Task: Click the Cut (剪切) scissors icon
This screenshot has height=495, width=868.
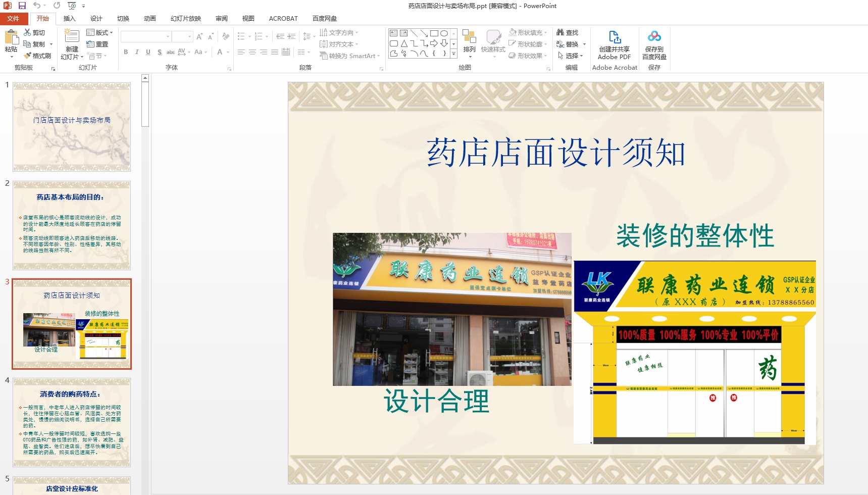Action: click(x=28, y=32)
